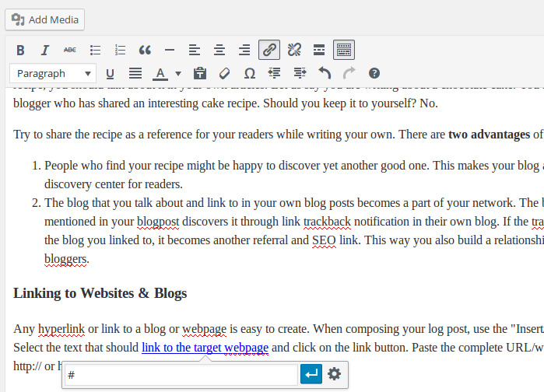Apply strikethrough formatting
Image resolution: width=544 pixels, height=392 pixels.
pyautogui.click(x=70, y=50)
